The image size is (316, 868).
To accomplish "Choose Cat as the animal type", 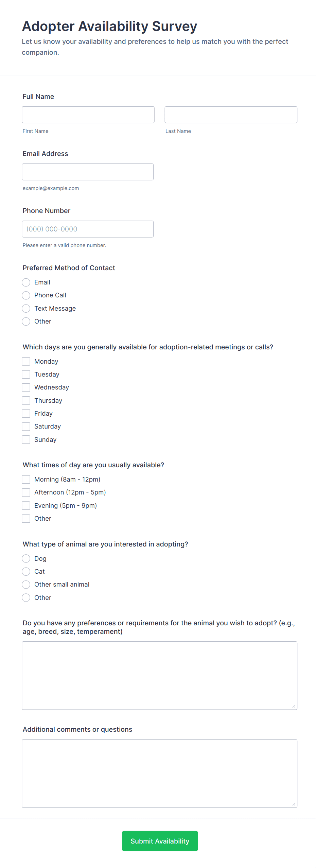I will click(x=26, y=571).
